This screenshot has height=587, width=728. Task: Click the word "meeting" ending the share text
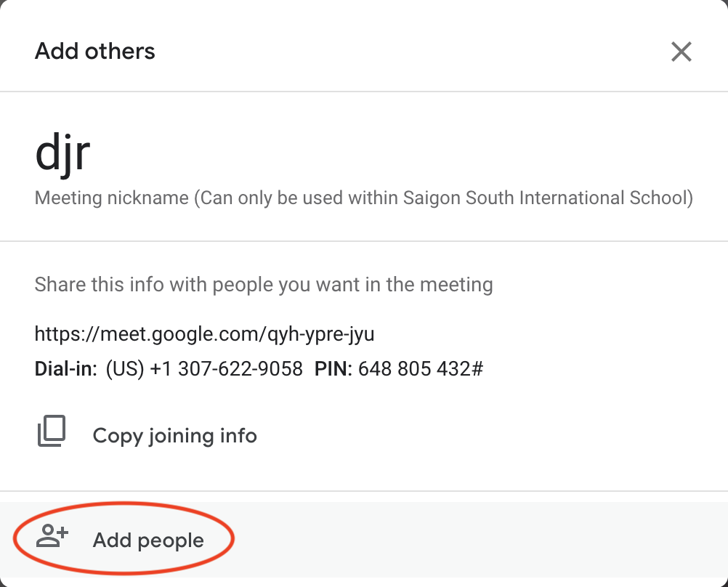(x=458, y=284)
